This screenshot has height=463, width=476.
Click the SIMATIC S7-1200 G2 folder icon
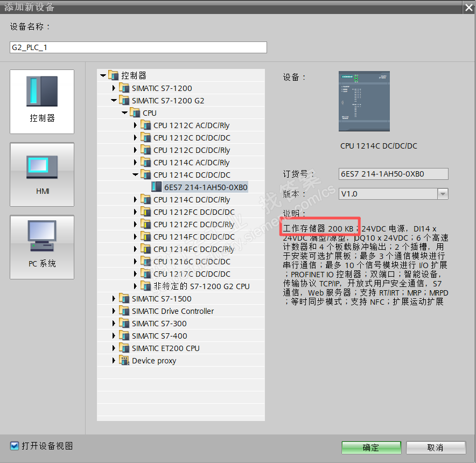coord(124,100)
